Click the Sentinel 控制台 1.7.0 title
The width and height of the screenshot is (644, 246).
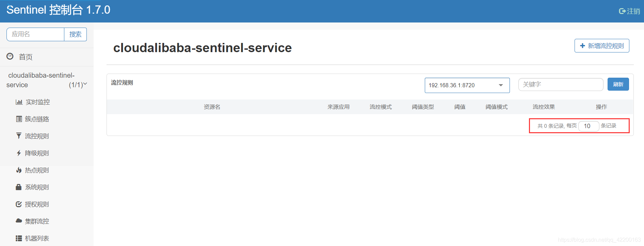click(58, 10)
